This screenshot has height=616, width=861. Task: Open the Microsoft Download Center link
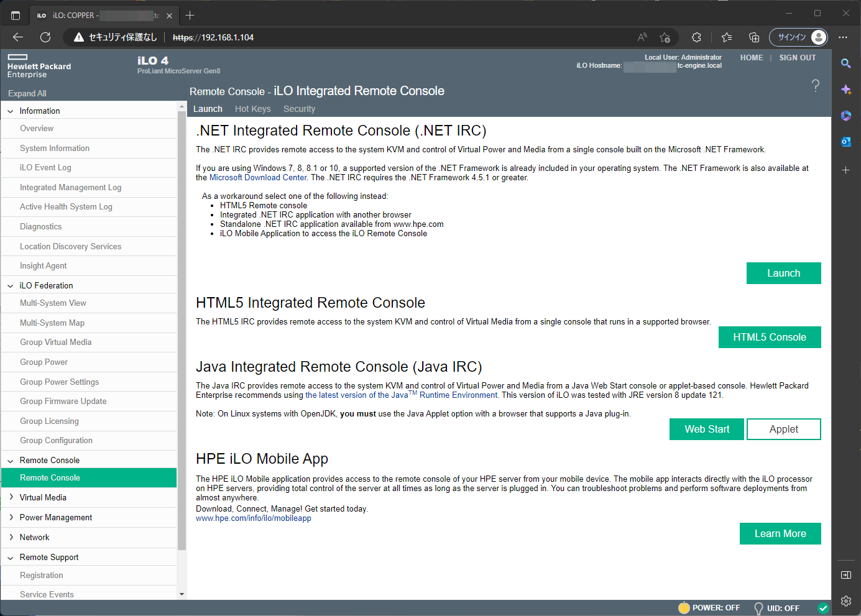click(258, 177)
